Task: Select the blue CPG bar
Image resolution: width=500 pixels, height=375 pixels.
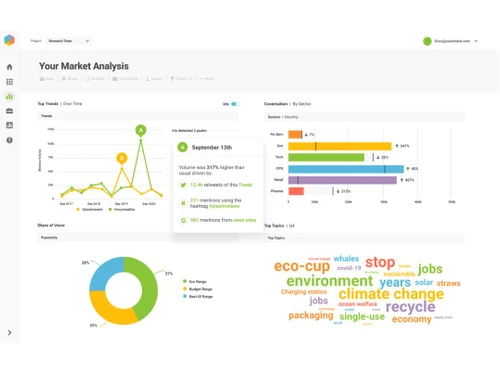Action: 346,169
